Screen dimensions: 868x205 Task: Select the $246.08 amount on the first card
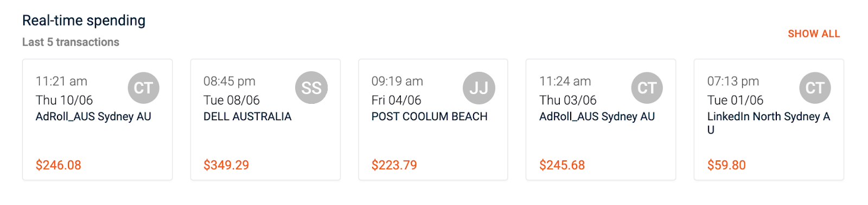tap(59, 165)
